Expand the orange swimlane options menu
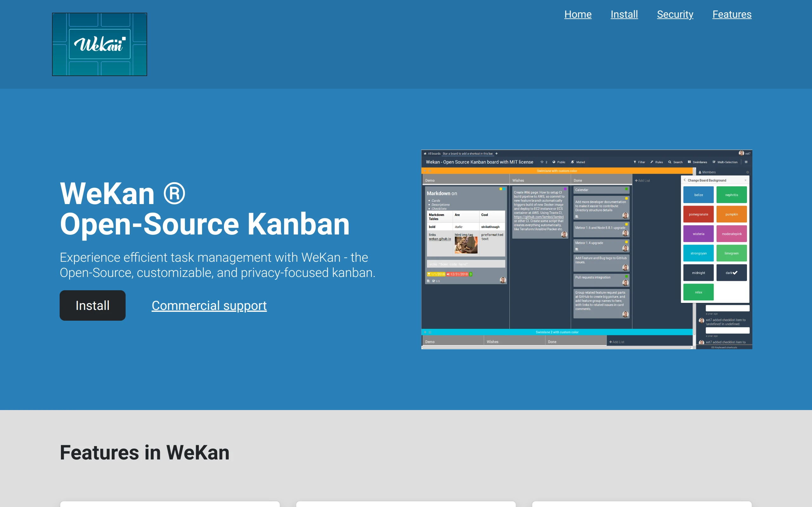The width and height of the screenshot is (812, 507). pyautogui.click(x=430, y=171)
